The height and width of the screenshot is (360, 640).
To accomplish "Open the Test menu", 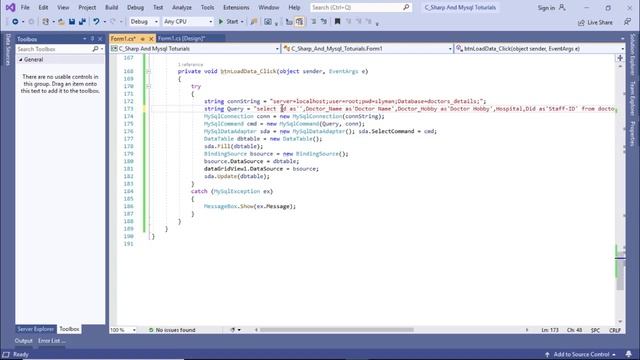I will click(x=158, y=7).
